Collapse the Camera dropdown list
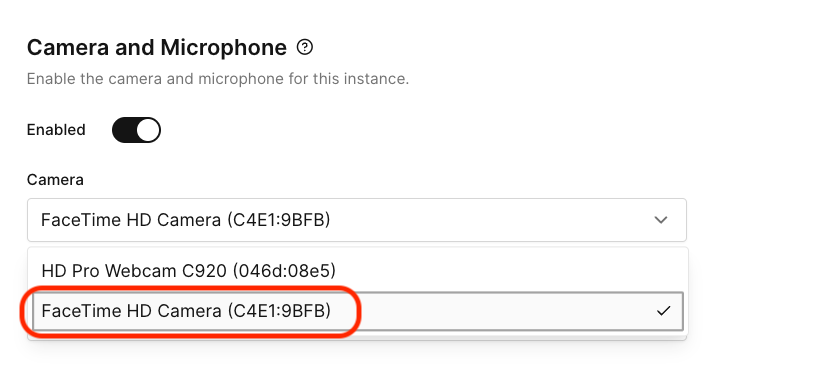The width and height of the screenshot is (817, 385). 357,220
